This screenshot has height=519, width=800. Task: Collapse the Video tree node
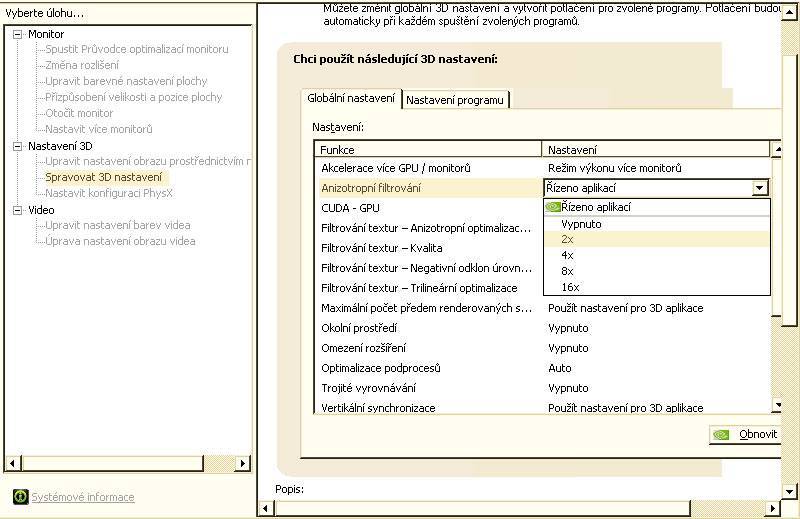(18, 210)
